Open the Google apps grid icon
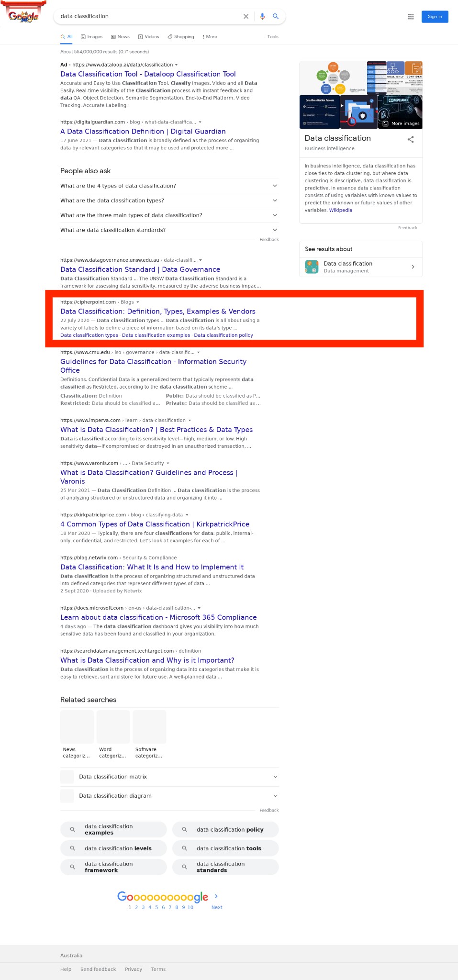Image resolution: width=458 pixels, height=980 pixels. click(411, 16)
